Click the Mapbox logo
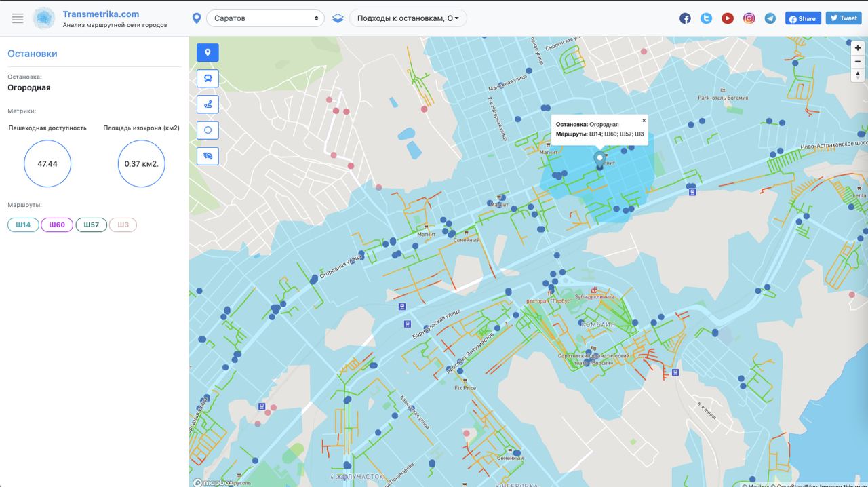 (x=214, y=482)
